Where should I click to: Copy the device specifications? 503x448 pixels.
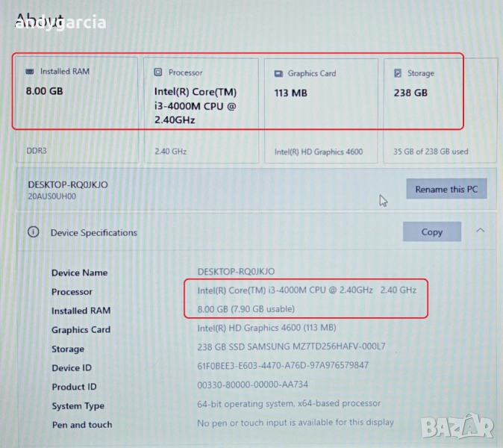(431, 232)
